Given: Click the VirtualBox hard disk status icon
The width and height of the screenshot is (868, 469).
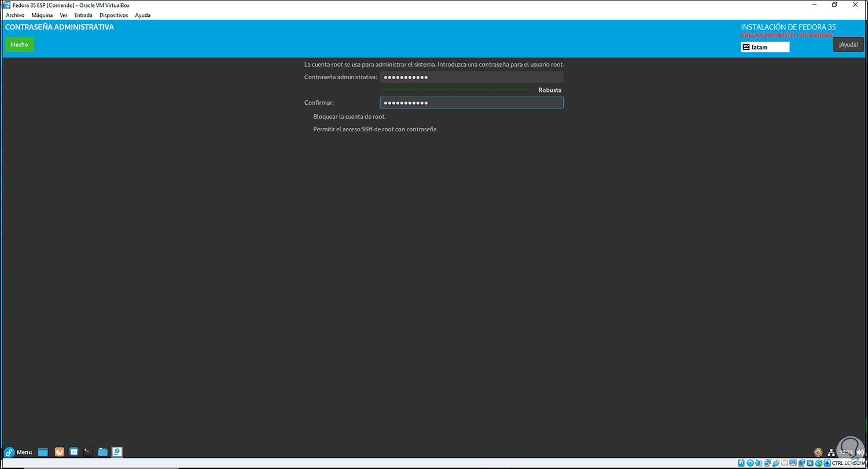Looking at the screenshot, I should [x=742, y=463].
